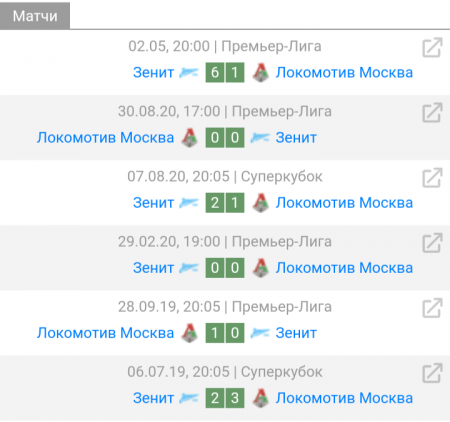Open external link for 29.02.20 match
Viewport: 450px width, 422px height.
(432, 243)
